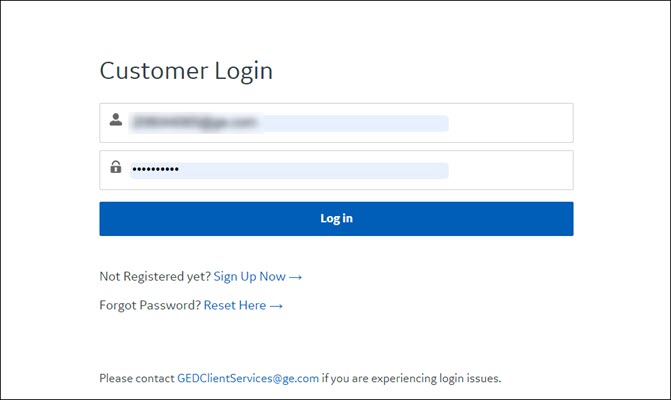This screenshot has width=671, height=400.
Task: Open the GEDClientServices@ge.com email link
Action: [x=248, y=379]
